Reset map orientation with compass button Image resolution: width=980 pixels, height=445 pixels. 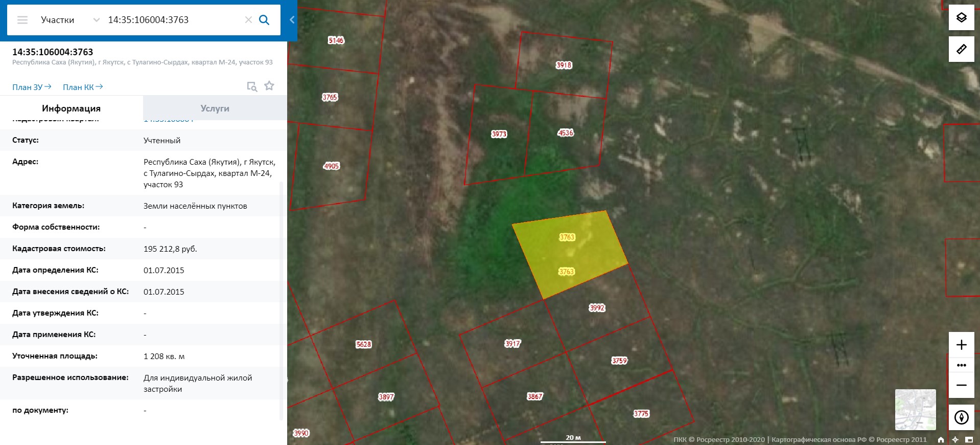(961, 417)
